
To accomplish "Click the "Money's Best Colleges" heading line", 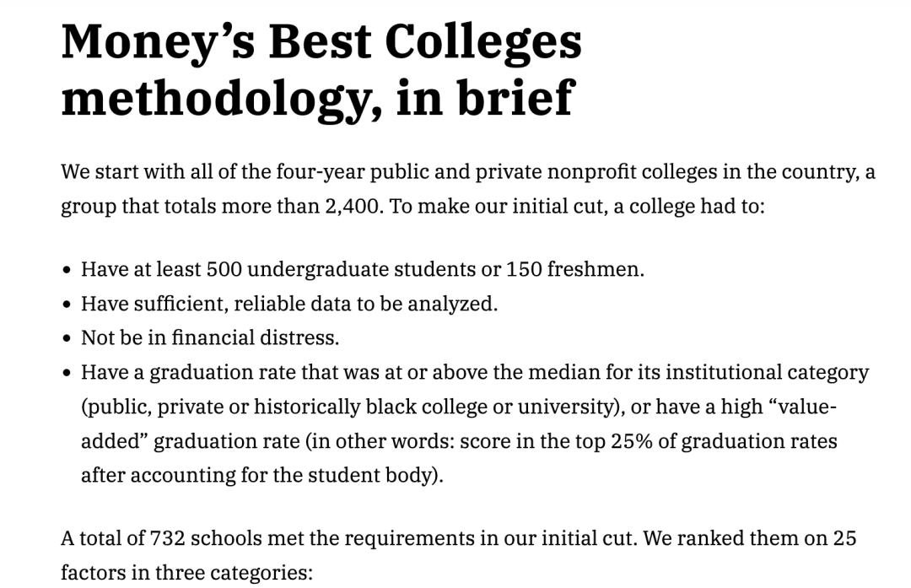I will click(321, 42).
